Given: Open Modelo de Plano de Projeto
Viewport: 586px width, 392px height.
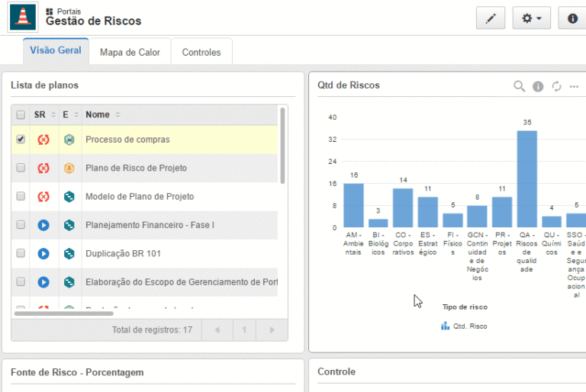Looking at the screenshot, I should (139, 197).
